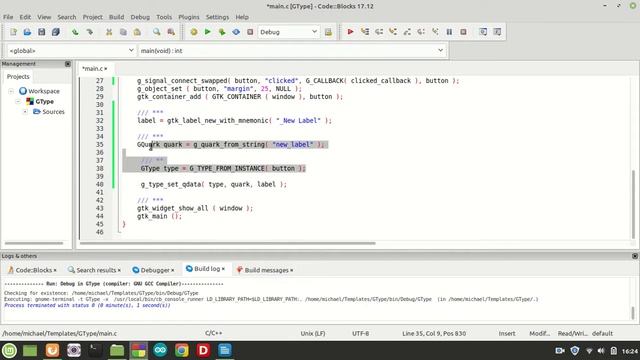Open the Settings menu
The width and height of the screenshot is (640, 360).
tap(217, 17)
